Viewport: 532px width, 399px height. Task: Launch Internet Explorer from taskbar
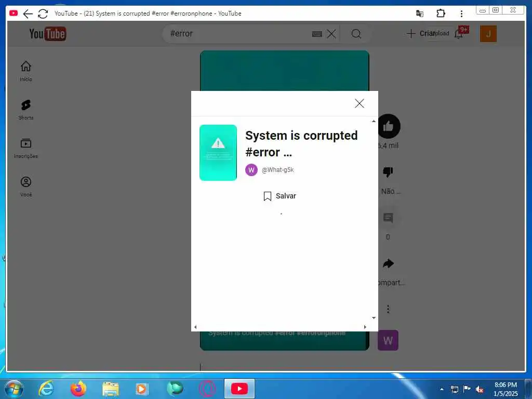coord(46,389)
